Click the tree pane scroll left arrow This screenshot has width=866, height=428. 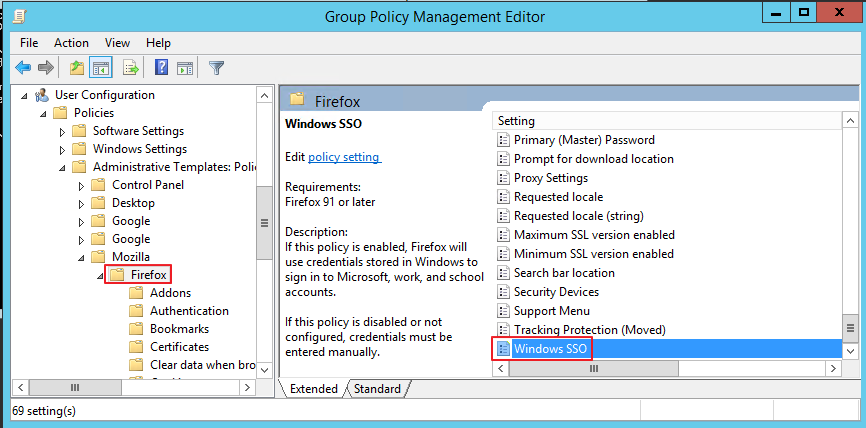20,388
